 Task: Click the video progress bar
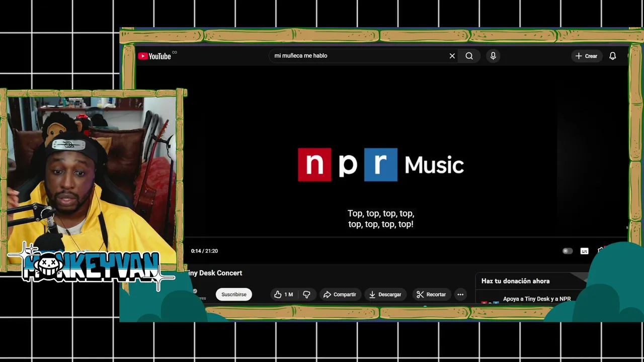pos(407,237)
